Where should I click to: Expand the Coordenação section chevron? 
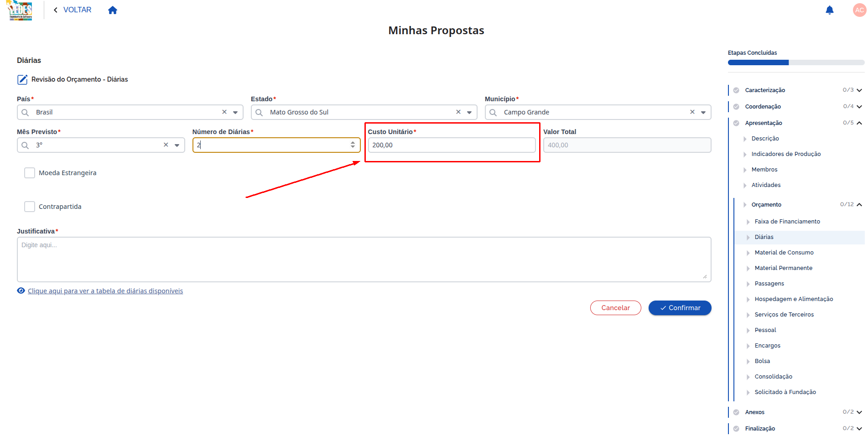coord(859,107)
